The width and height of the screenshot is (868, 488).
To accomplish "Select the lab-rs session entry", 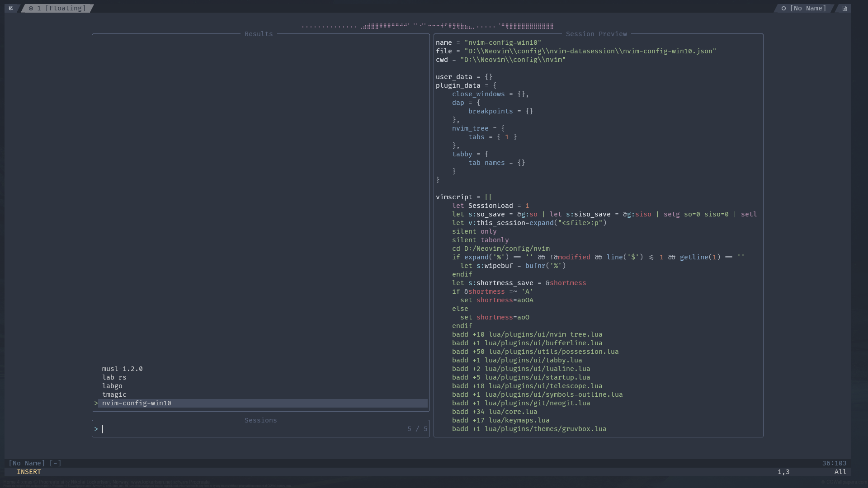I will (114, 377).
